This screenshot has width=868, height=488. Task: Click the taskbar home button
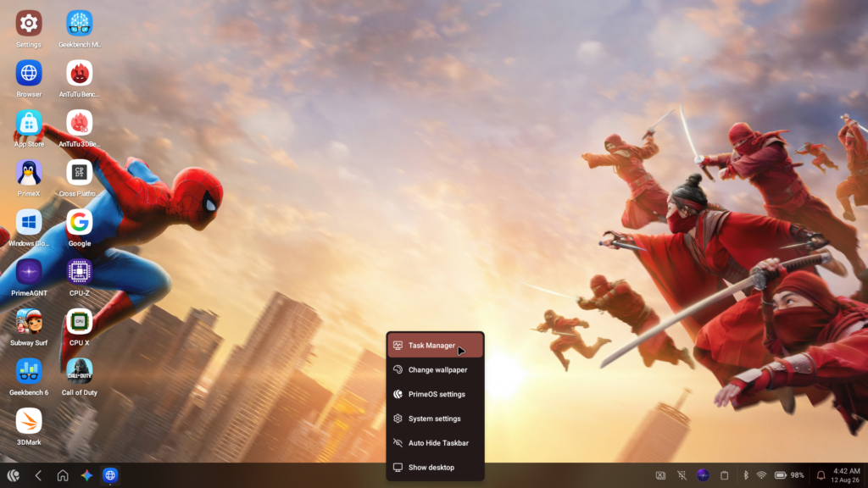tap(63, 475)
